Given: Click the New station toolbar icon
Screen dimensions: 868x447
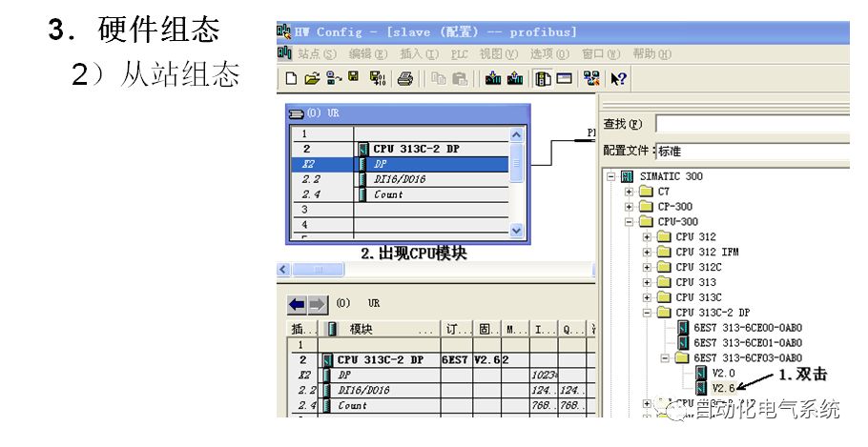Looking at the screenshot, I should [291, 78].
